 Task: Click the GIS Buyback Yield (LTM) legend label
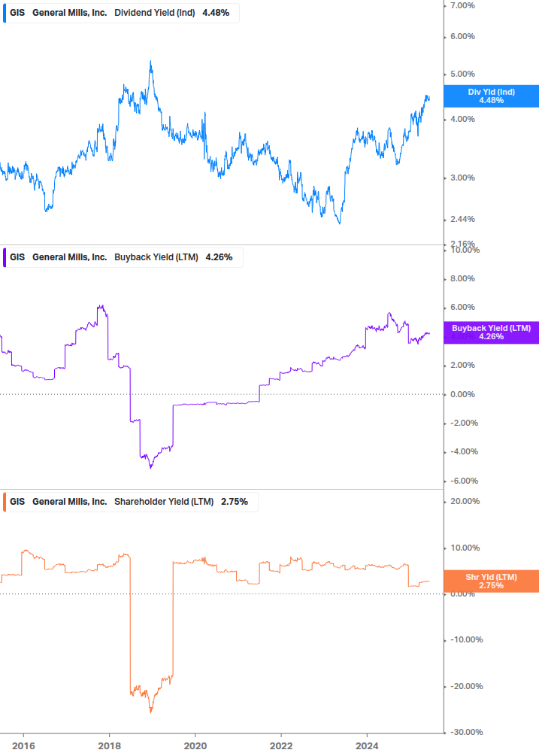[123, 257]
